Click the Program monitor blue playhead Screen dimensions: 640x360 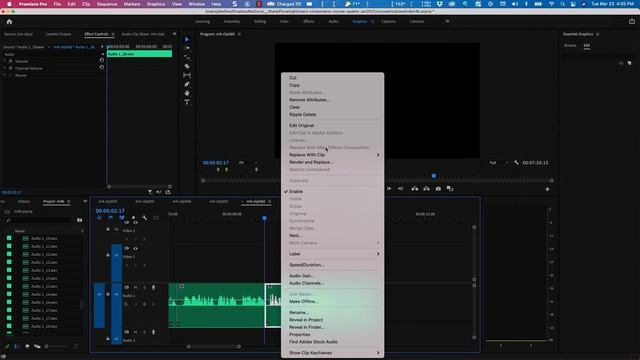click(x=434, y=176)
